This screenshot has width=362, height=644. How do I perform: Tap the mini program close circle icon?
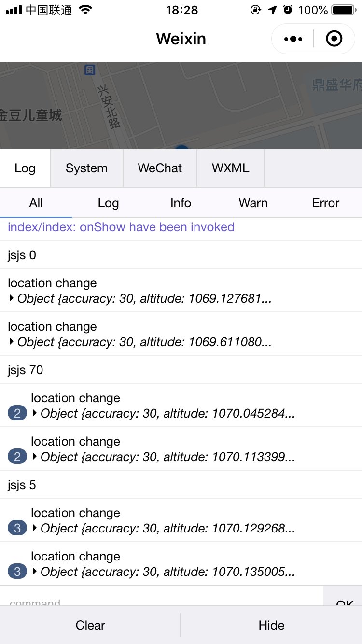pyautogui.click(x=334, y=39)
